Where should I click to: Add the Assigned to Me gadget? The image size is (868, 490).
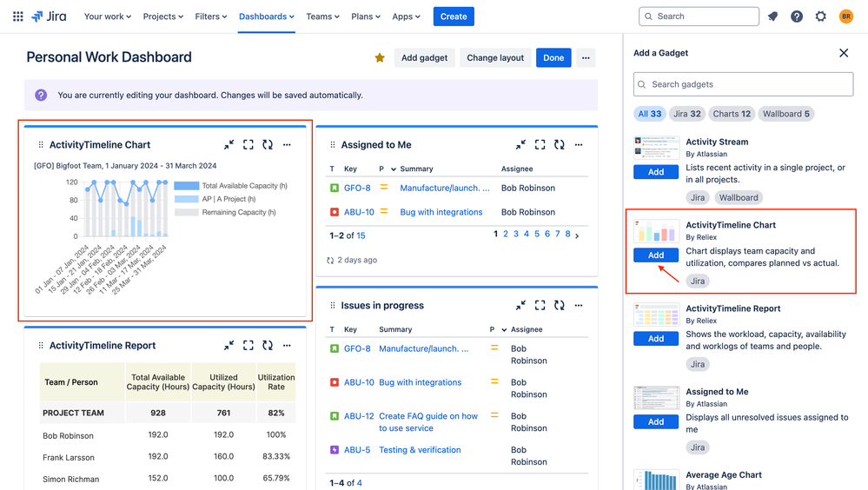656,421
